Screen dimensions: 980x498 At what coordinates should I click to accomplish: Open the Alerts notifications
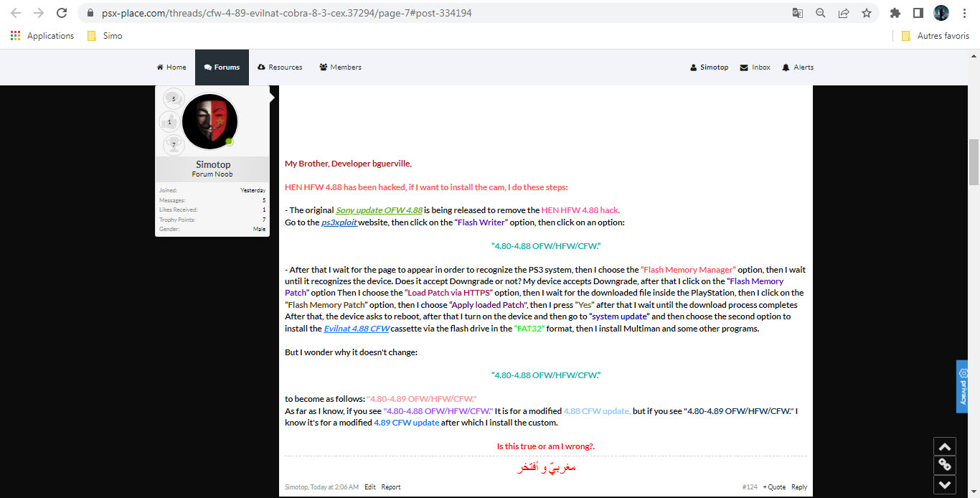(798, 67)
